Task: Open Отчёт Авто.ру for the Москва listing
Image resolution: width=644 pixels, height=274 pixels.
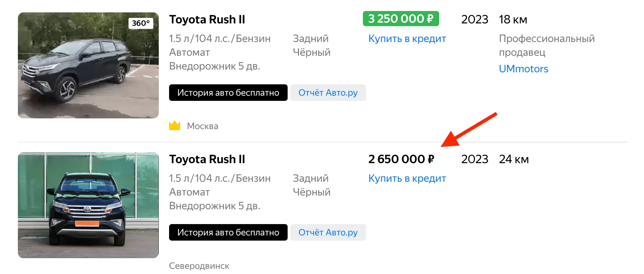Action: (328, 93)
